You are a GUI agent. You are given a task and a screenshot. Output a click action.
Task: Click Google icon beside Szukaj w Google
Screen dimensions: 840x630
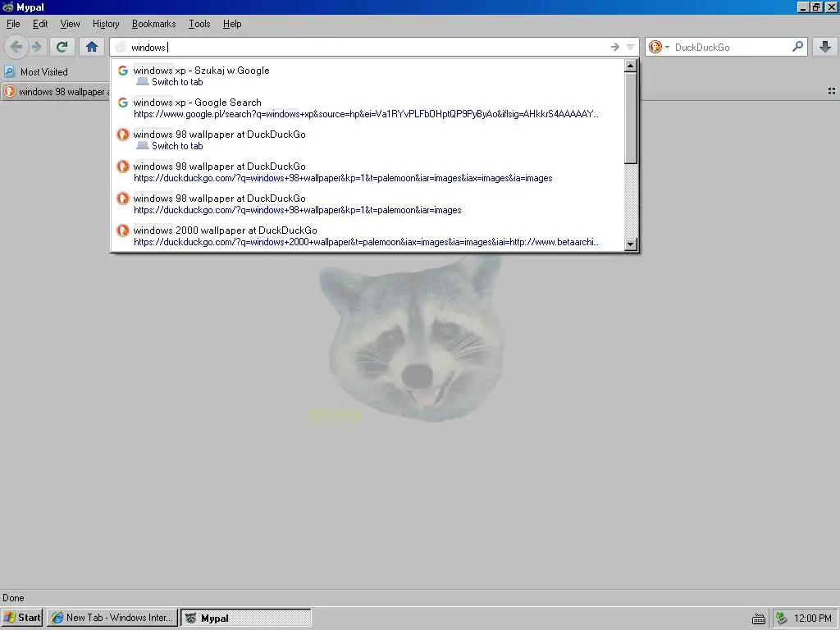click(123, 71)
